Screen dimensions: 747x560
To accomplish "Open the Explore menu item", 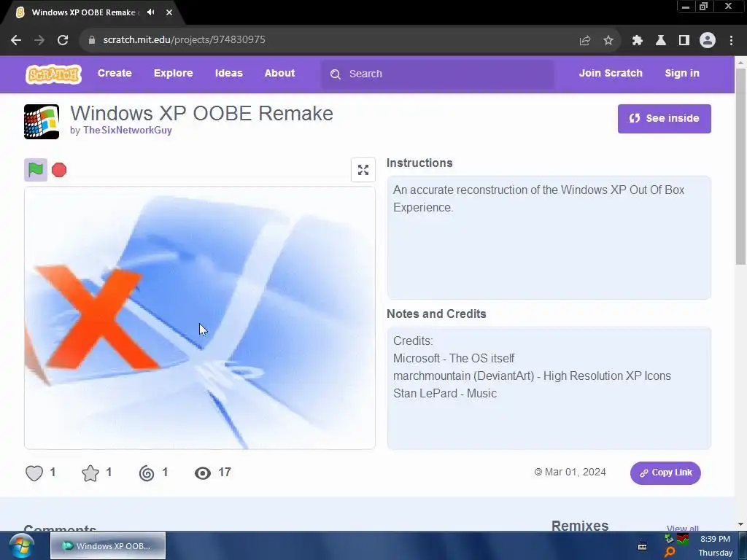I will (x=174, y=74).
